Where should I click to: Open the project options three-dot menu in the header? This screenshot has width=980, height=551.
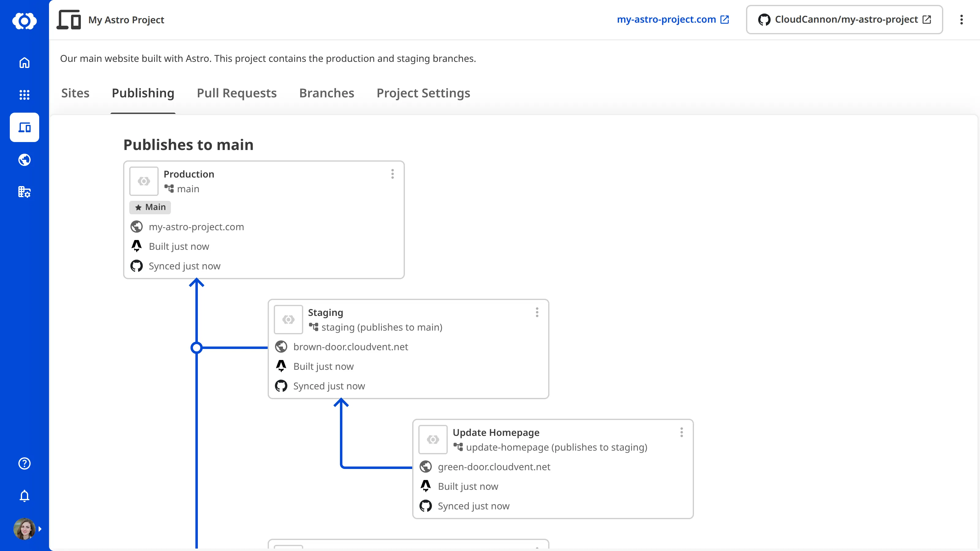click(x=961, y=20)
